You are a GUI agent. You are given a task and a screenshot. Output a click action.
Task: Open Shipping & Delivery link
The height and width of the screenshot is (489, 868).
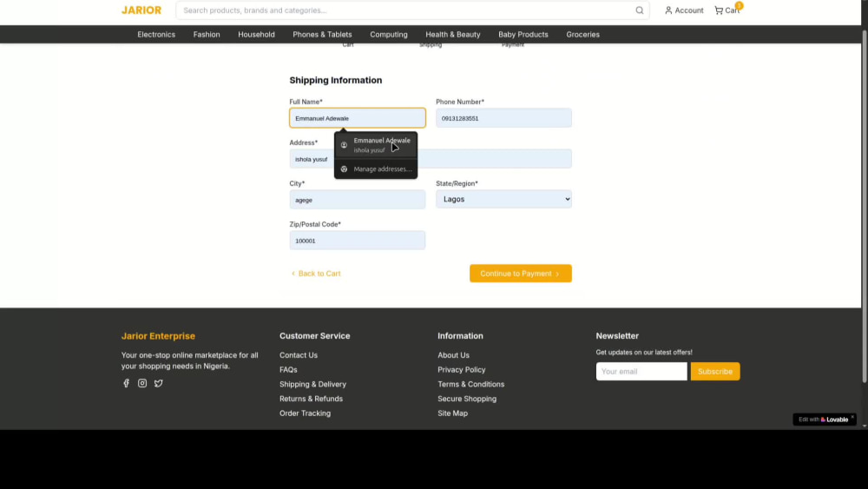point(312,384)
